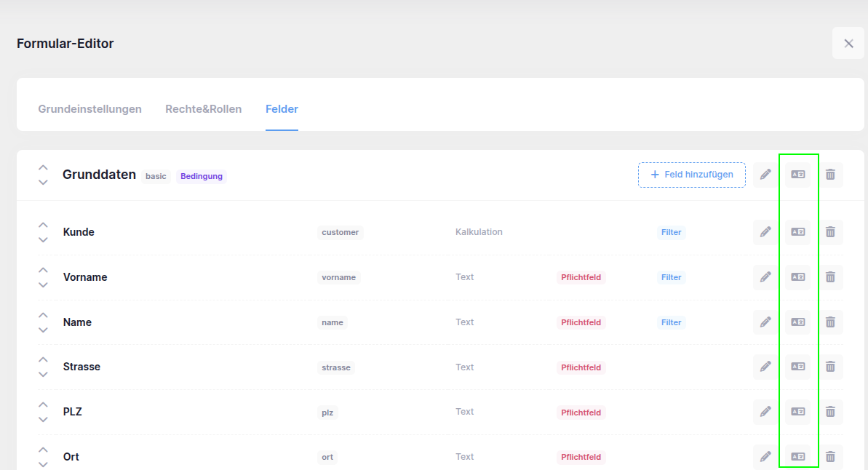The image size is (868, 470).
Task: Switch to the Rechte&Rollen tab
Action: coord(204,108)
